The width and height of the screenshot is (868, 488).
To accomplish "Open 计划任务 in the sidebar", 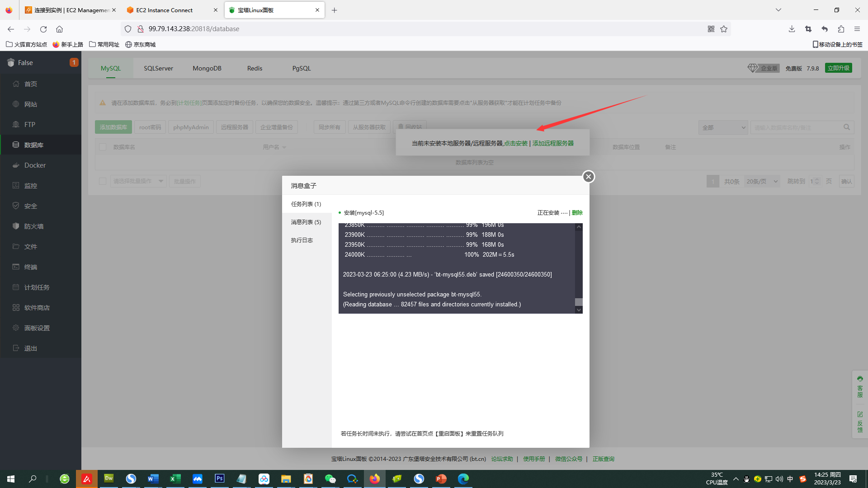I will pos(41,287).
